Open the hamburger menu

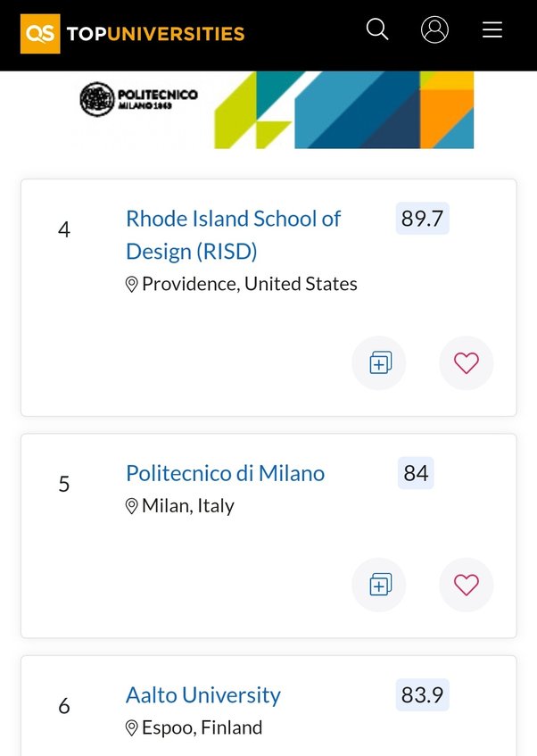pyautogui.click(x=492, y=29)
